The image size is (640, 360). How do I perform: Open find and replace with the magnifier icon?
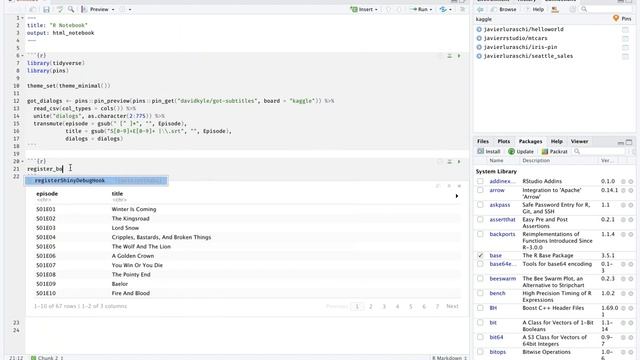coord(71,9)
